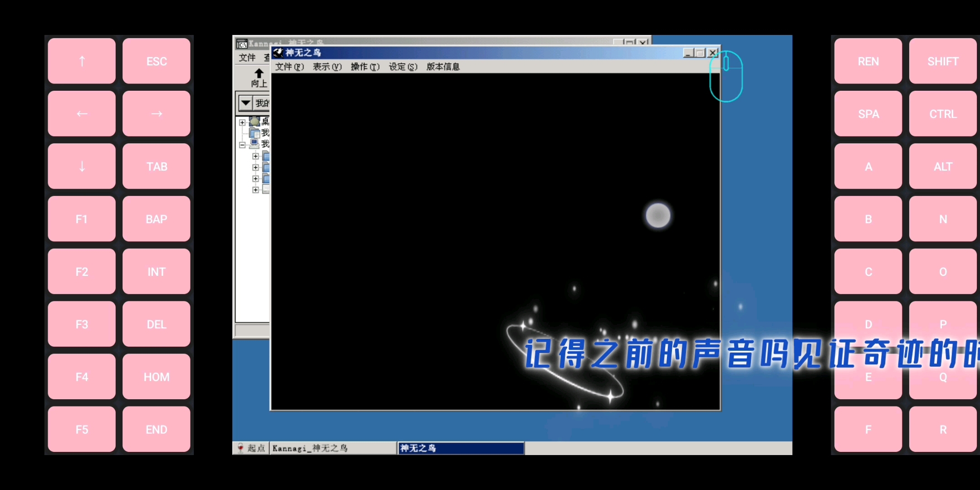This screenshot has width=980, height=490.
Task: Close the 神无之鸟 window
Action: click(x=713, y=53)
